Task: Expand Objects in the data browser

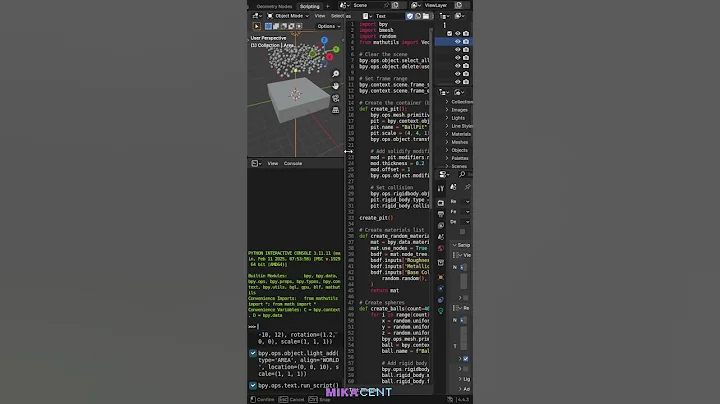Action: tap(447, 150)
